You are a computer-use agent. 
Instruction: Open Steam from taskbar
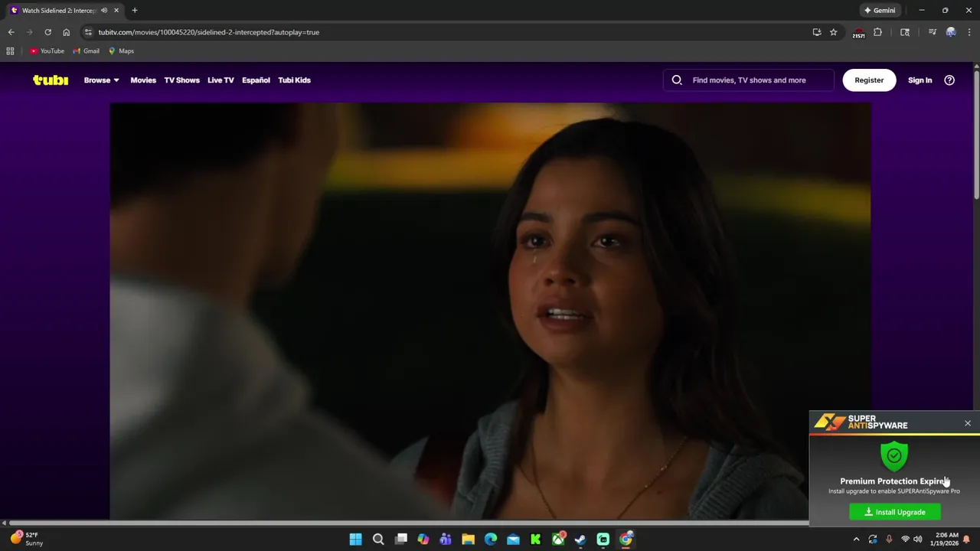point(580,540)
